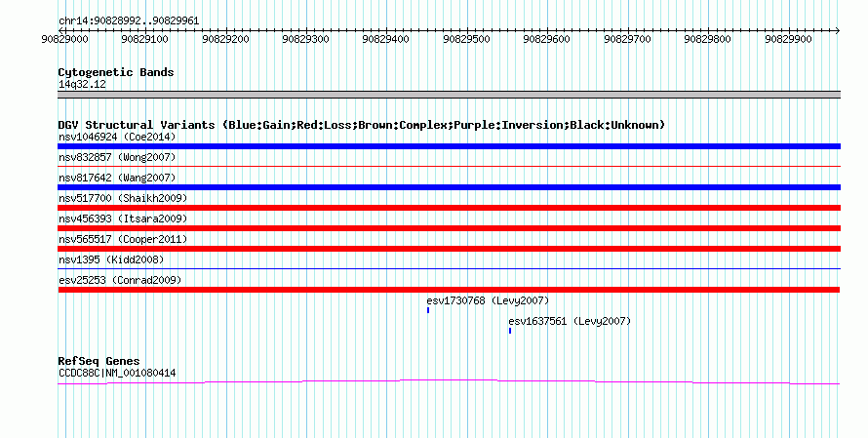The width and height of the screenshot is (868, 438).
Task: Open the RefSeq Genes track title
Action: click(99, 361)
